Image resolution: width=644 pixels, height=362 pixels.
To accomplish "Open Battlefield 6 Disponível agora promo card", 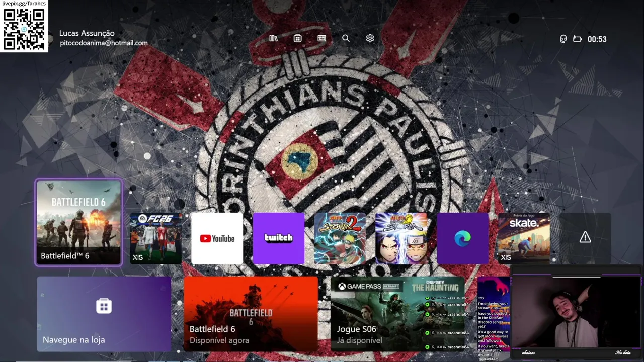I will tap(251, 314).
